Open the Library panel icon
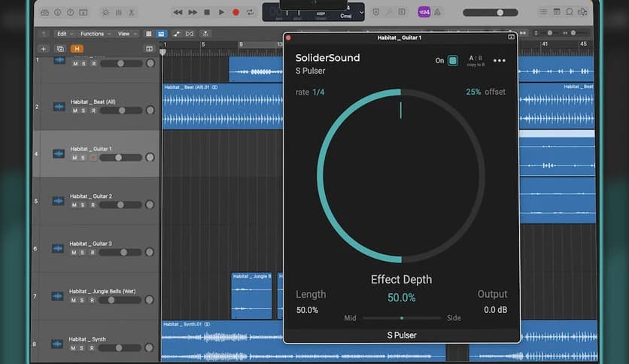This screenshot has width=629, height=364. click(45, 13)
